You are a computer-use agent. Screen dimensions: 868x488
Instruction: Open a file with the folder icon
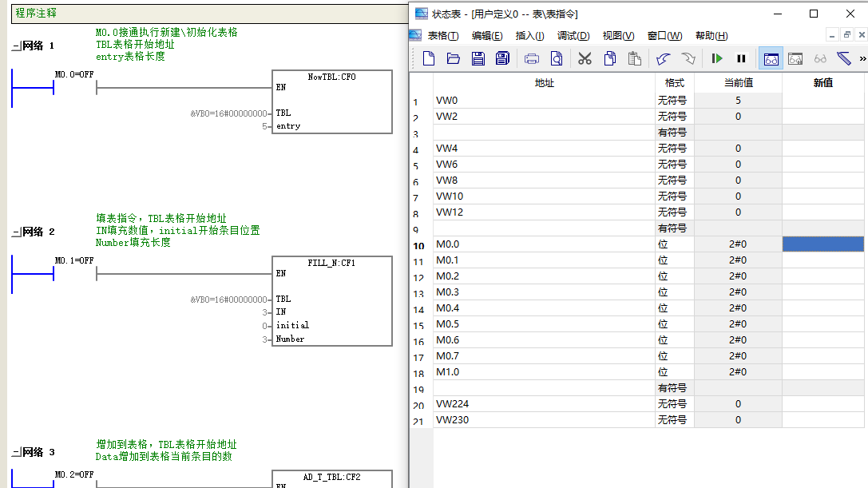click(454, 58)
